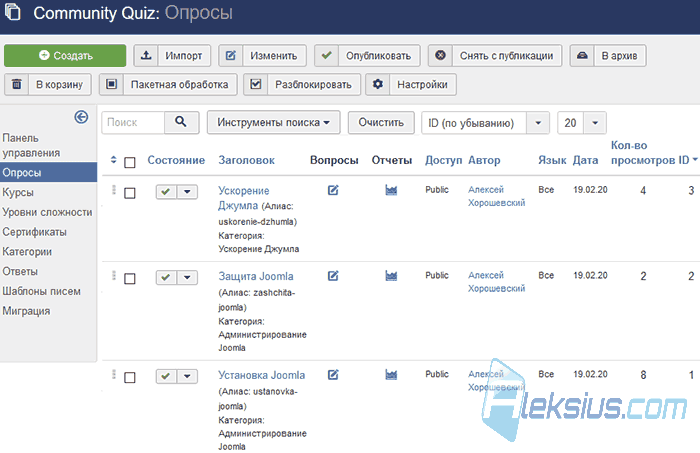Open Настройки gear settings button
700x453 pixels.
(411, 84)
